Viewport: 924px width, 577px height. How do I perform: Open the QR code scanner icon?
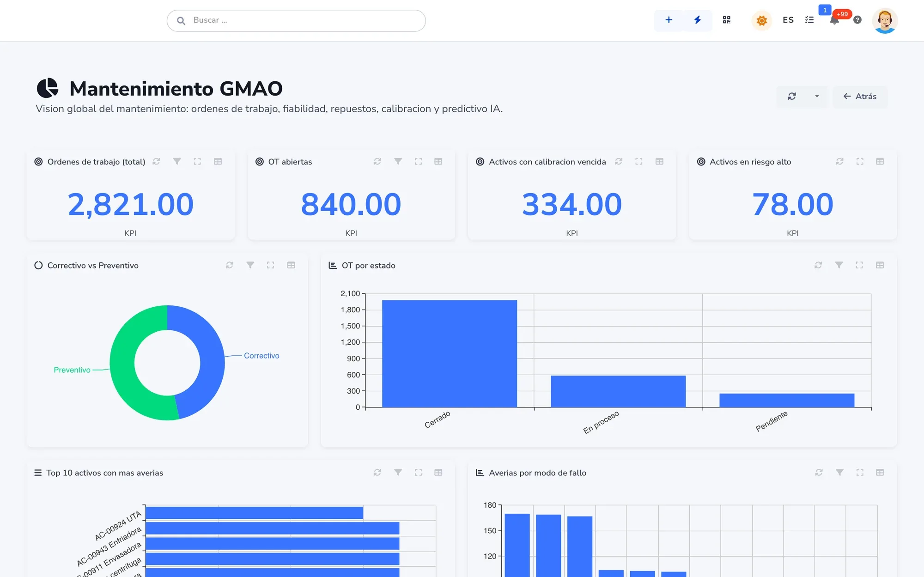[727, 20]
